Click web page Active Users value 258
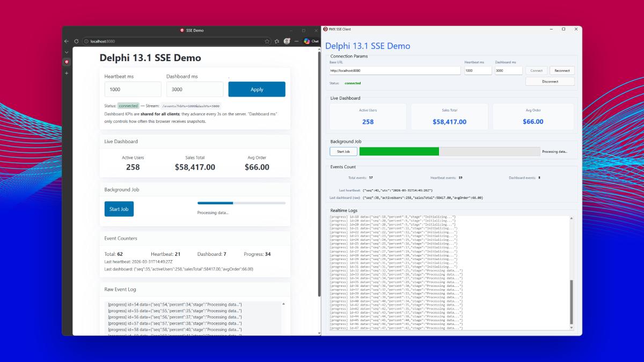This screenshot has height=362, width=644. pyautogui.click(x=133, y=167)
